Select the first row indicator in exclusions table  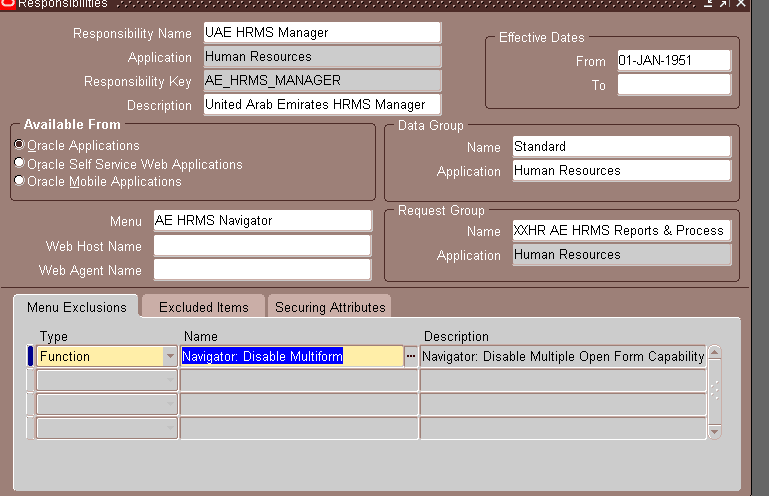(x=30, y=356)
